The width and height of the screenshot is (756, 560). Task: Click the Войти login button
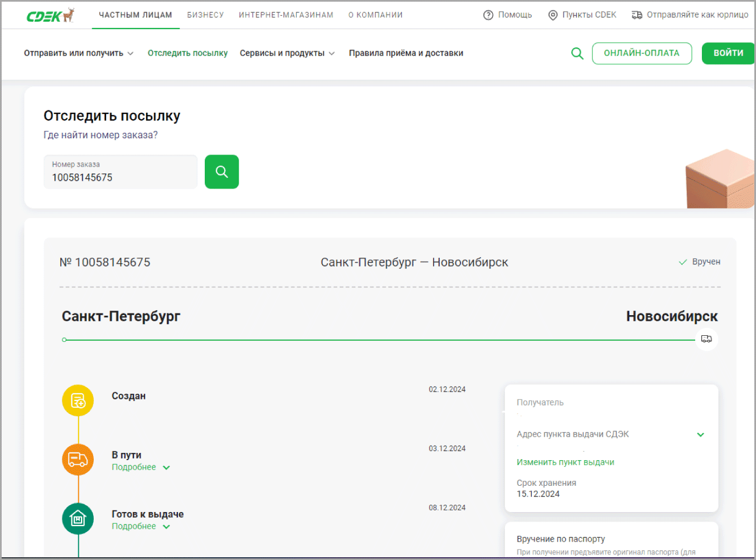(728, 54)
